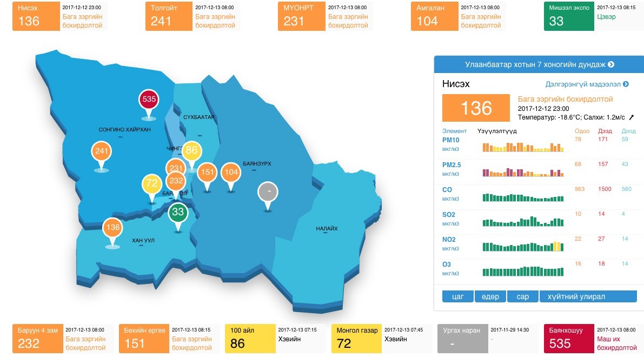This screenshot has width=644, height=357.
Task: Open the Дэлгэрэнгүй мэдээлэл link
Action: point(587,84)
